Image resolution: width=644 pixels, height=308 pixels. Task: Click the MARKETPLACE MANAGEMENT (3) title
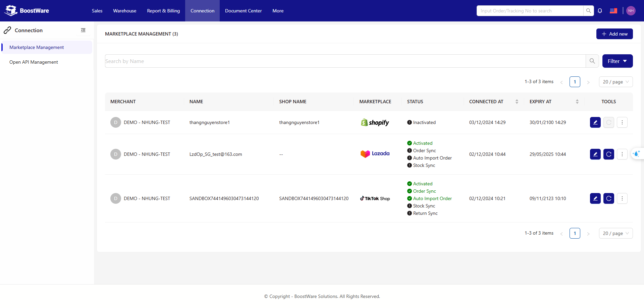[142, 34]
